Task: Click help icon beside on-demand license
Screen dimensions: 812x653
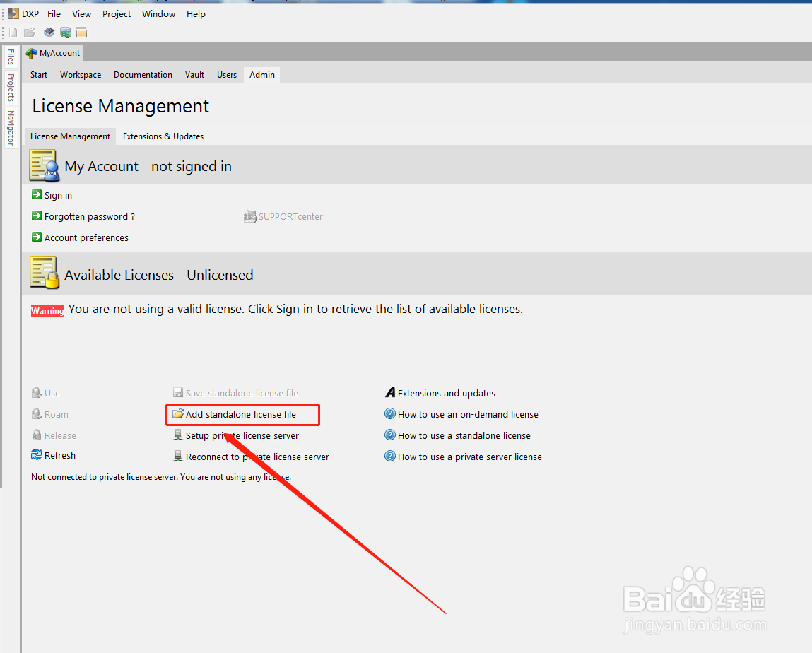Action: (390, 413)
